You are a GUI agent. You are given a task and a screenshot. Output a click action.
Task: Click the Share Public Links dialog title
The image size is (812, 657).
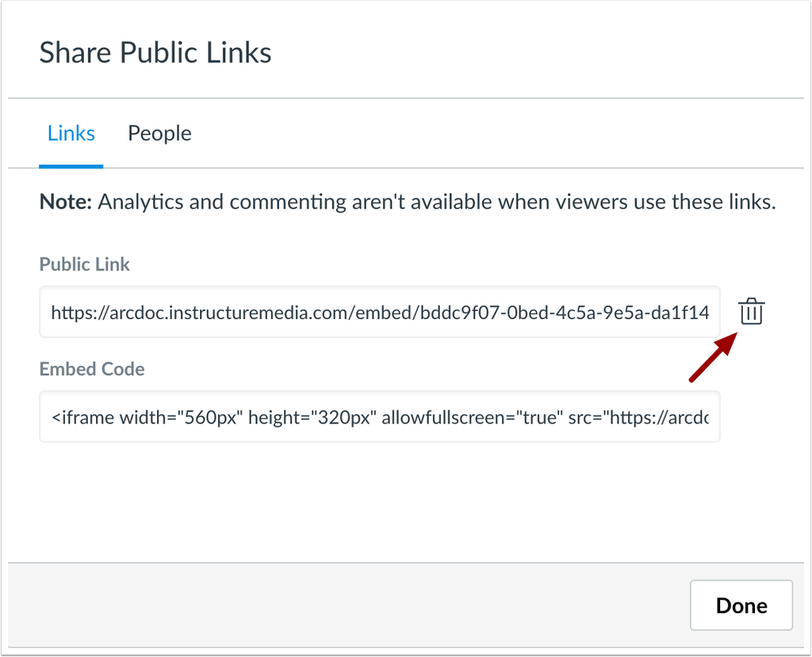tap(155, 51)
